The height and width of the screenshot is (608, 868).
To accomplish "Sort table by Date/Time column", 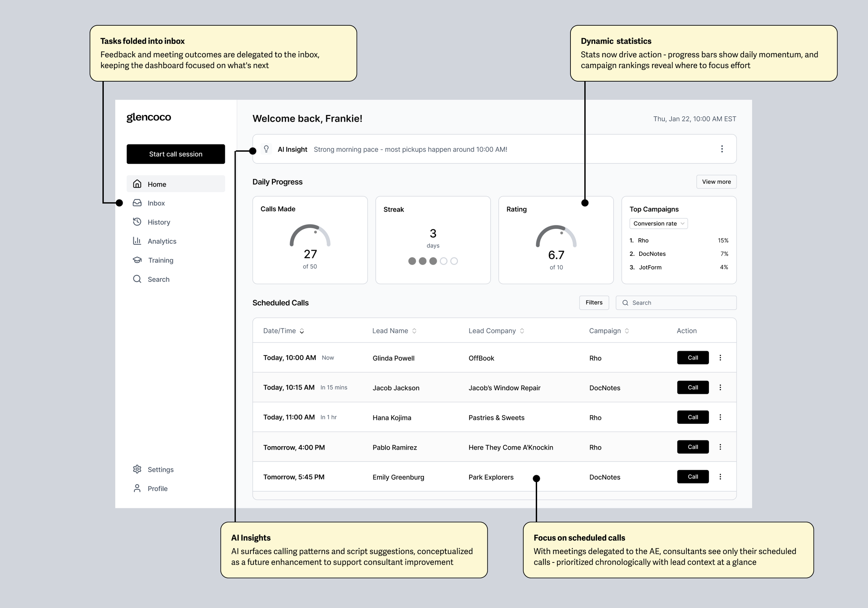I will click(x=302, y=331).
